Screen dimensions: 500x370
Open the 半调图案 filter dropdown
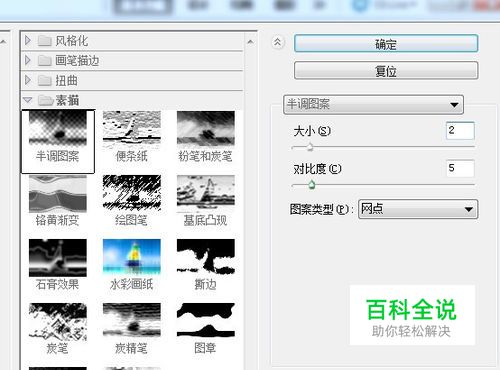(x=373, y=105)
